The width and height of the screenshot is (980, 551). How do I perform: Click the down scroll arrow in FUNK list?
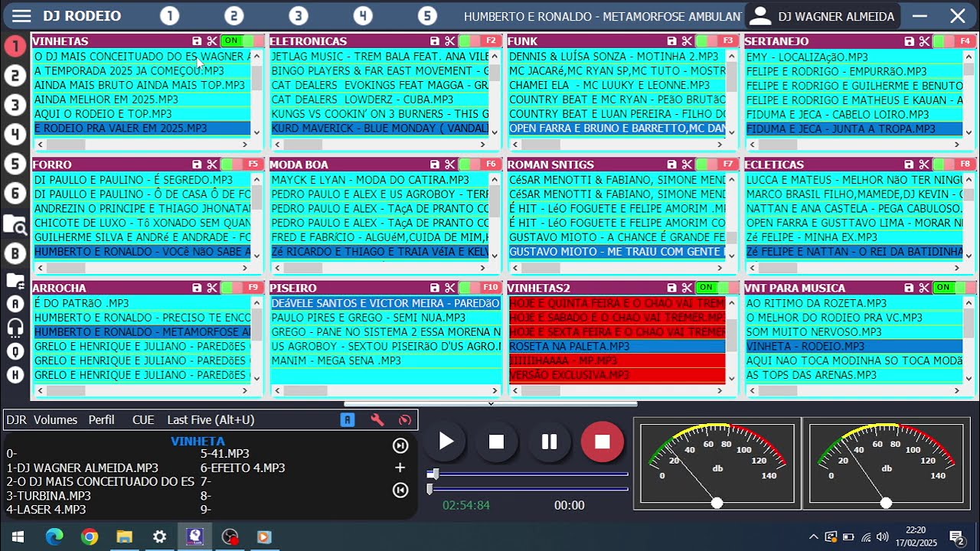pos(731,132)
